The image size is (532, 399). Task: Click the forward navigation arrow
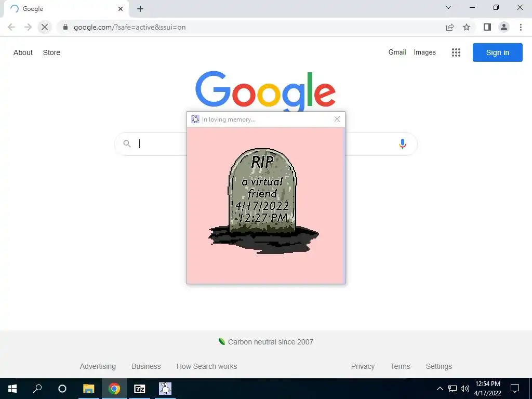pos(28,27)
